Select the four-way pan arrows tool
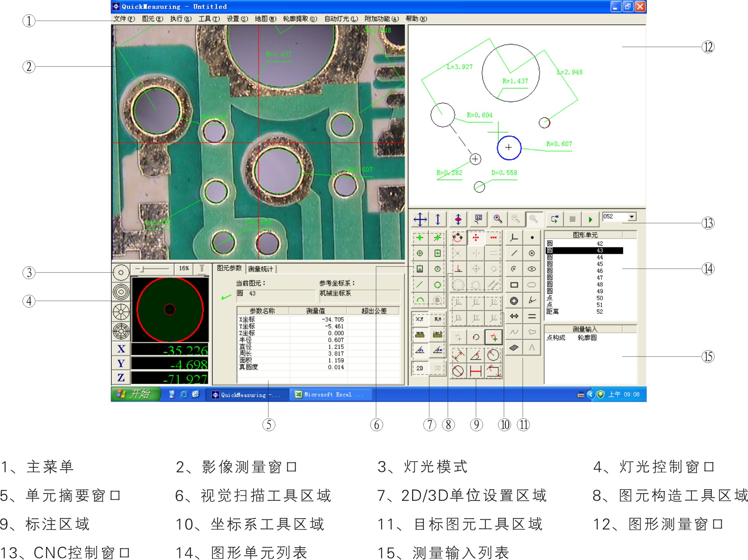 (x=420, y=219)
